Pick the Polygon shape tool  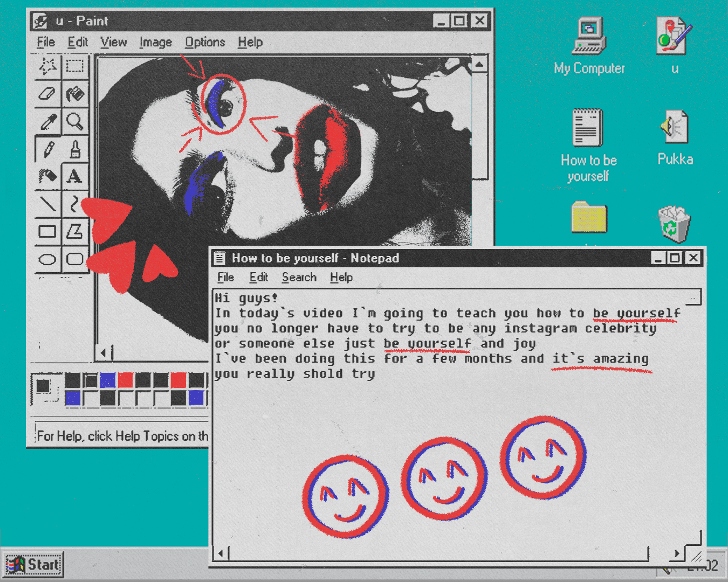coord(75,232)
